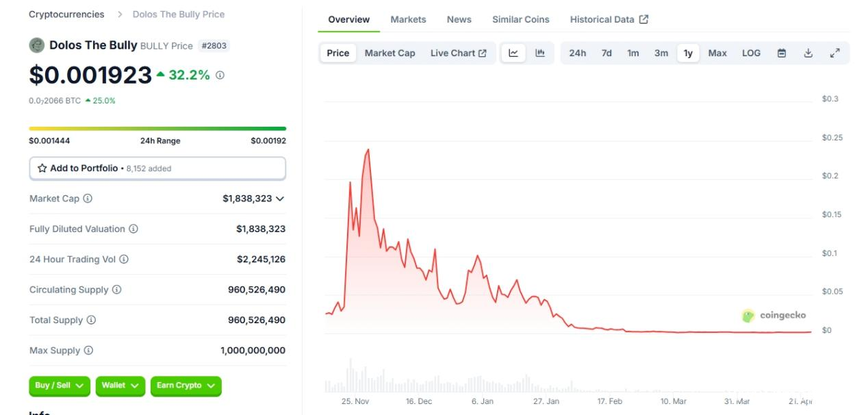Click info icon next to Market Cap
Screen dimensions: 868x415
88,199
